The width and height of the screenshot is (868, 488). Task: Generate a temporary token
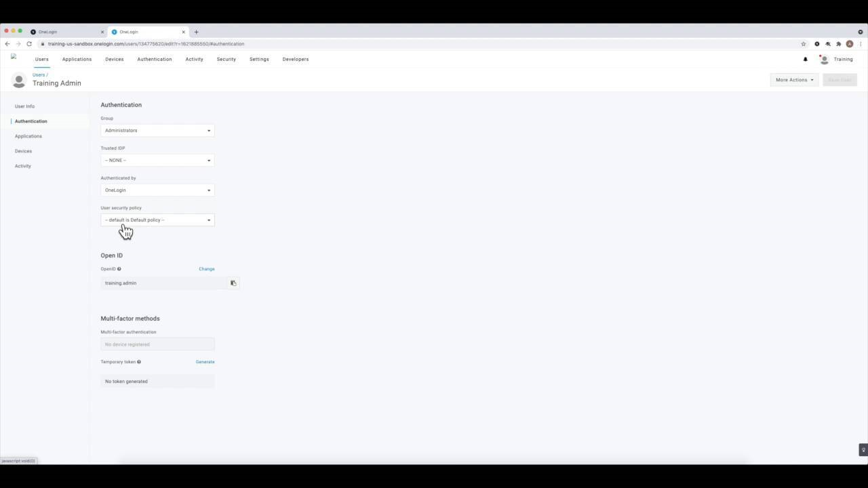(x=205, y=361)
